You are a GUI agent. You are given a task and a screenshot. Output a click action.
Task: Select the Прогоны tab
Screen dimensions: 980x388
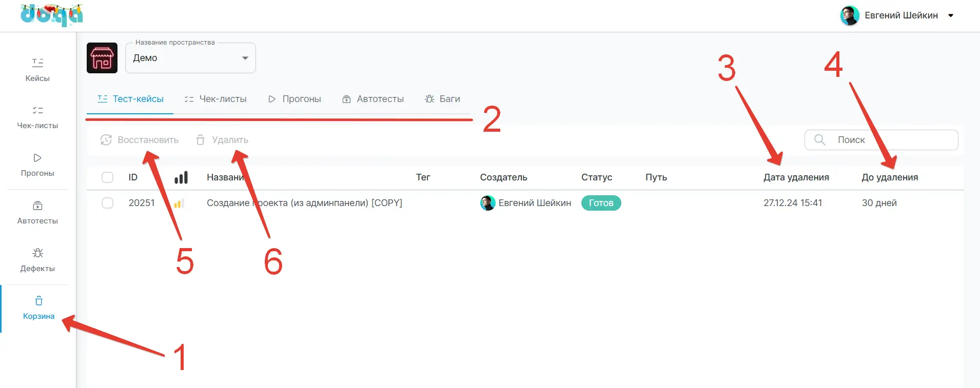pos(295,99)
